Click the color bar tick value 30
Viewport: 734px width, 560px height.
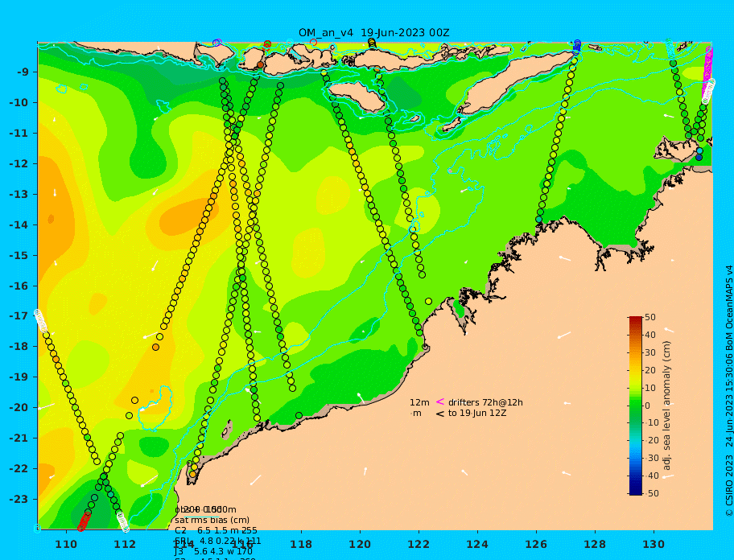click(650, 352)
